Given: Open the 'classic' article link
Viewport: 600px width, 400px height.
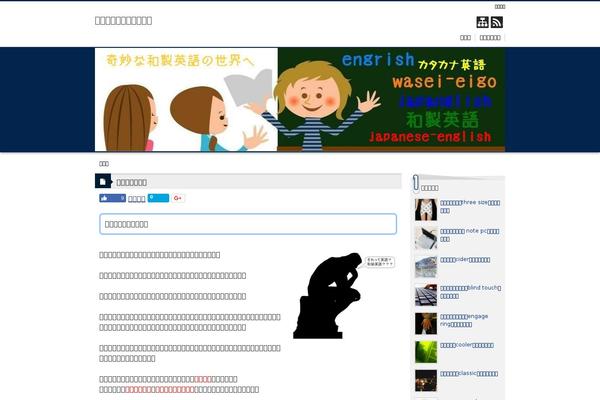Looking at the screenshot, I should click(x=469, y=374).
